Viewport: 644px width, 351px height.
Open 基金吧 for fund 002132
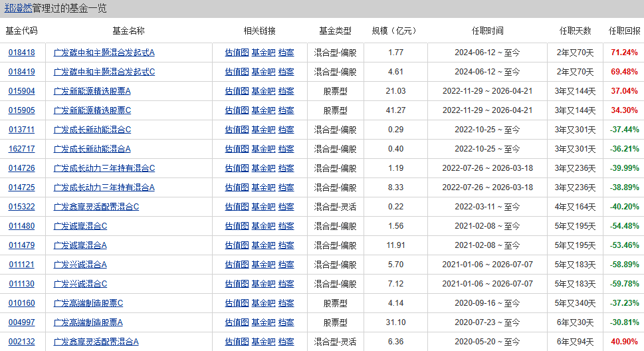[263, 342]
